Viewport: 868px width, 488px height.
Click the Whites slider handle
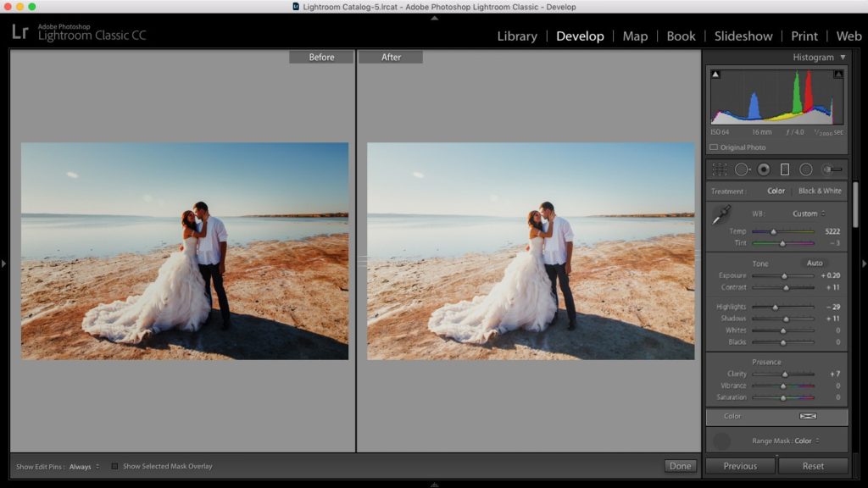coord(782,331)
